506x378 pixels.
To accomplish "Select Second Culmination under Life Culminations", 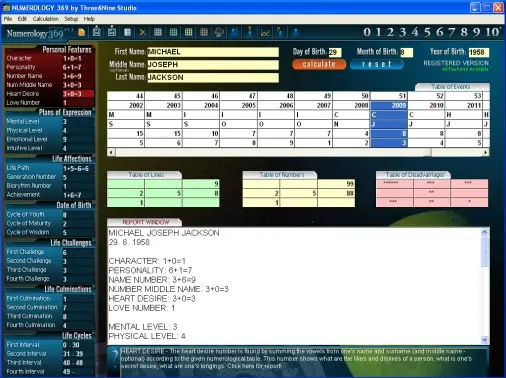I will 49,307.
